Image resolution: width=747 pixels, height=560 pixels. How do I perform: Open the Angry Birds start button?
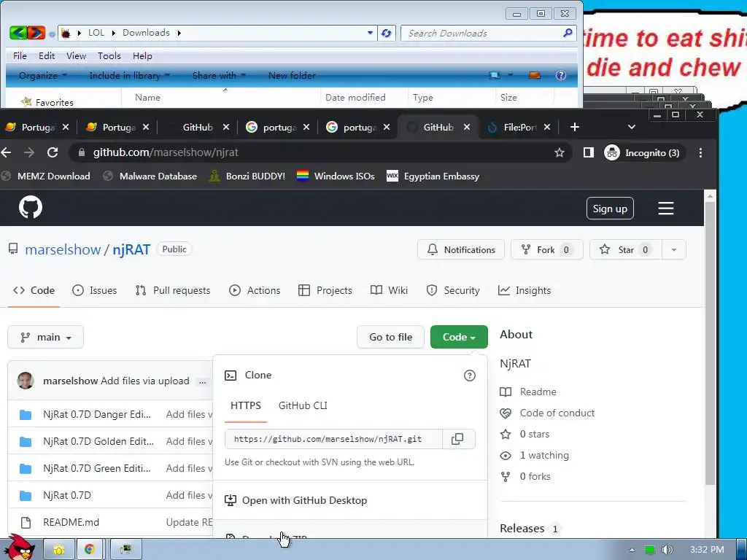pos(18,548)
